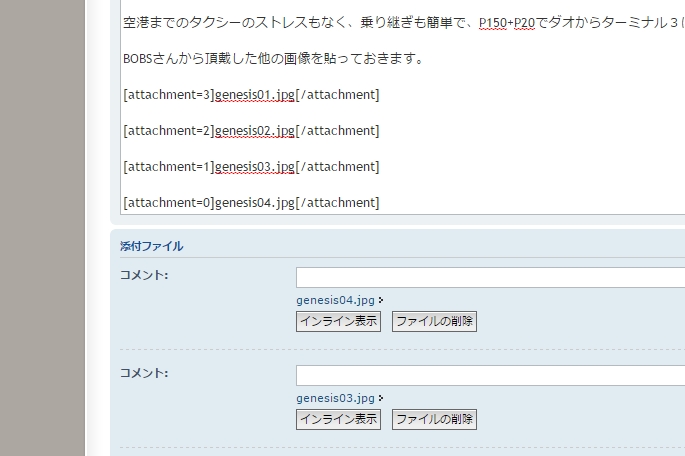Click the コメント label above genesis04.jpg

(144, 275)
